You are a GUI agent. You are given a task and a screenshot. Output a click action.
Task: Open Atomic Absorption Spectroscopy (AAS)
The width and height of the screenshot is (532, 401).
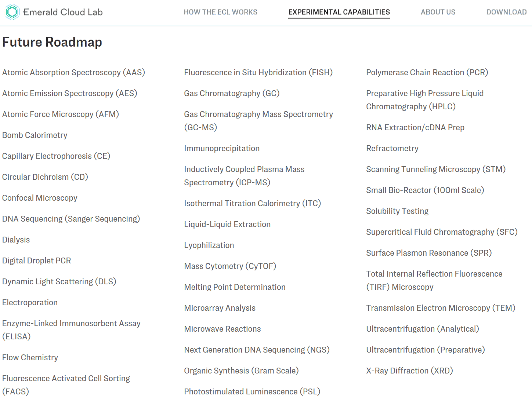73,73
